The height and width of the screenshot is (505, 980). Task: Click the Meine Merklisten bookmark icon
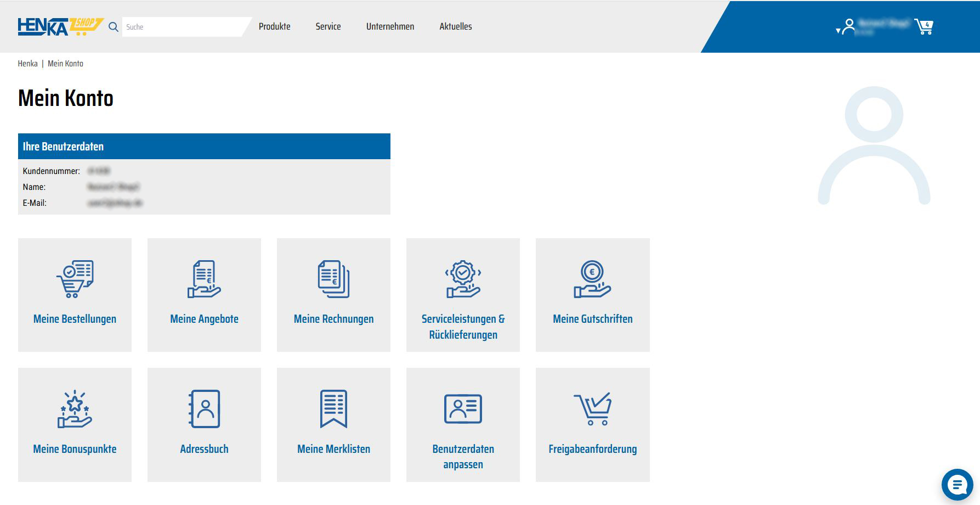pyautogui.click(x=333, y=409)
